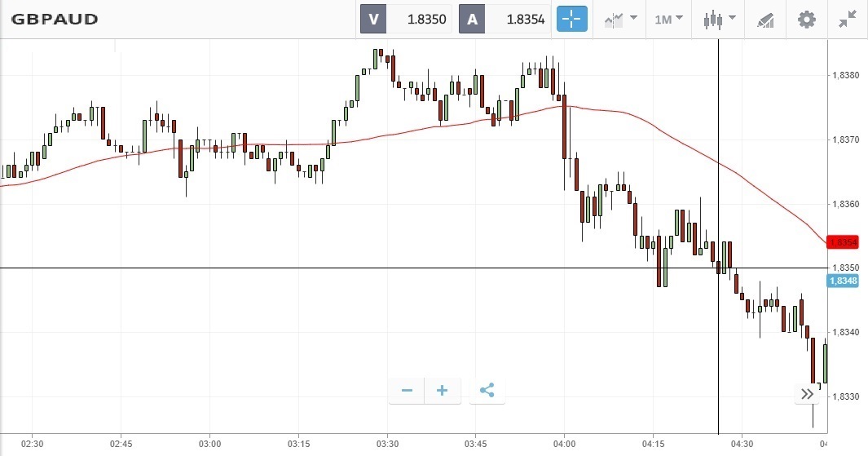Click the 1,8380 price axis label
Image resolution: width=868 pixels, height=456 pixels.
tap(844, 75)
